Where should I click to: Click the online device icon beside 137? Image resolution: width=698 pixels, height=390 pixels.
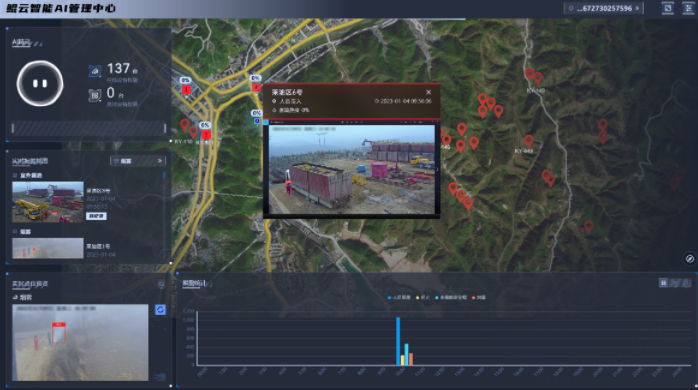pyautogui.click(x=94, y=70)
